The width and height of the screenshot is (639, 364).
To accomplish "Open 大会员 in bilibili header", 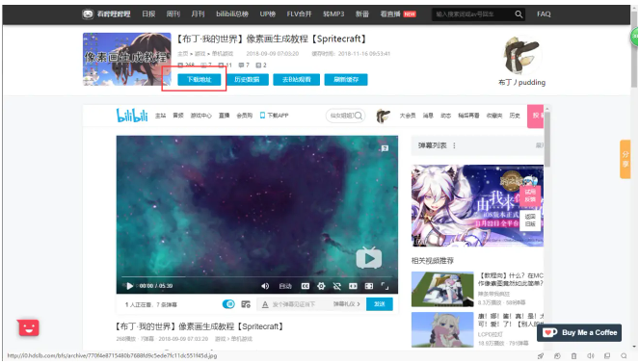I will pyautogui.click(x=408, y=116).
